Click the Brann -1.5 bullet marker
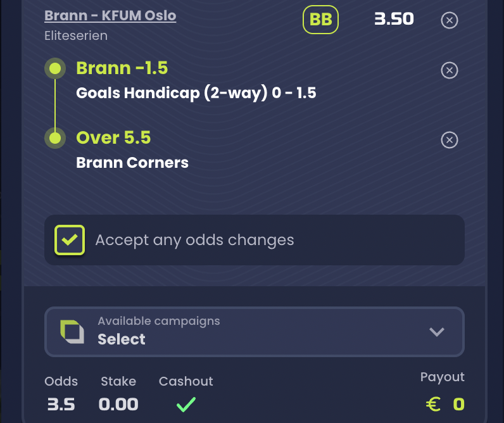 click(55, 68)
